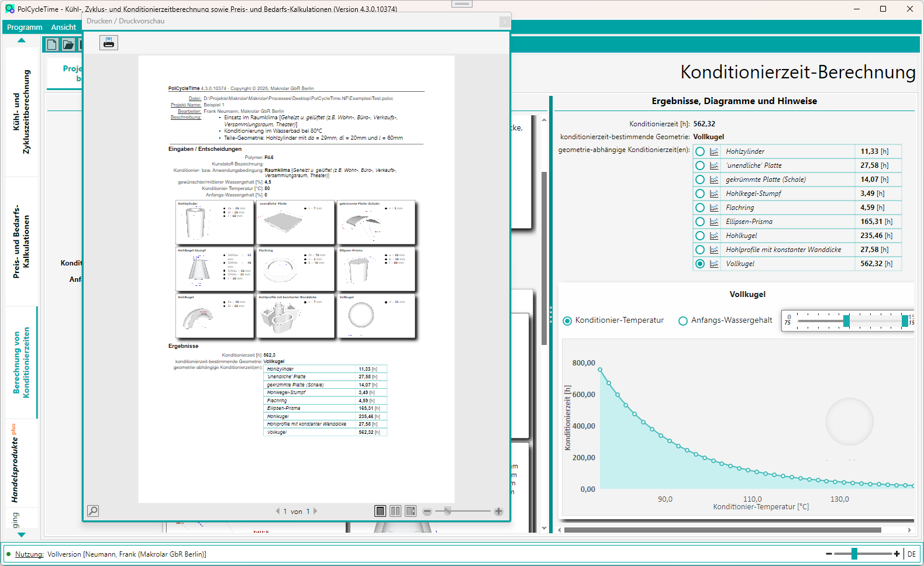924x566 pixels.
Task: Open the diagram icon for Hohlkegel-Stumpf
Action: (x=714, y=194)
